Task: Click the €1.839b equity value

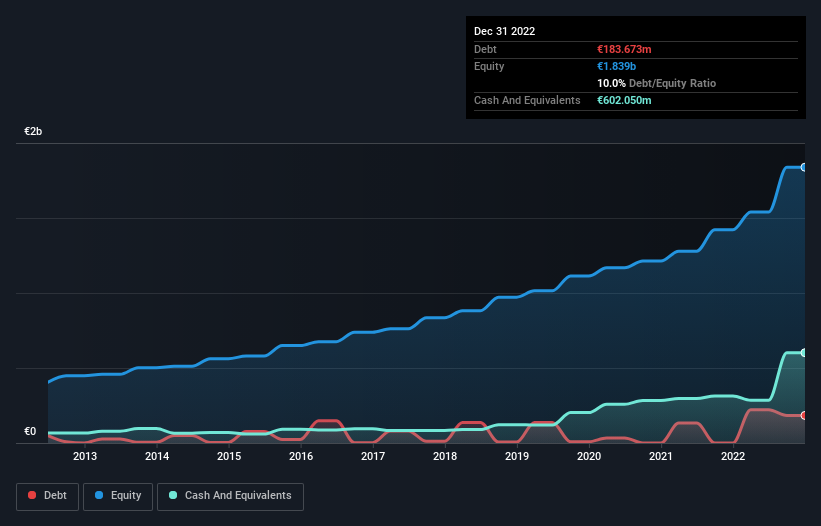Action: coord(616,66)
